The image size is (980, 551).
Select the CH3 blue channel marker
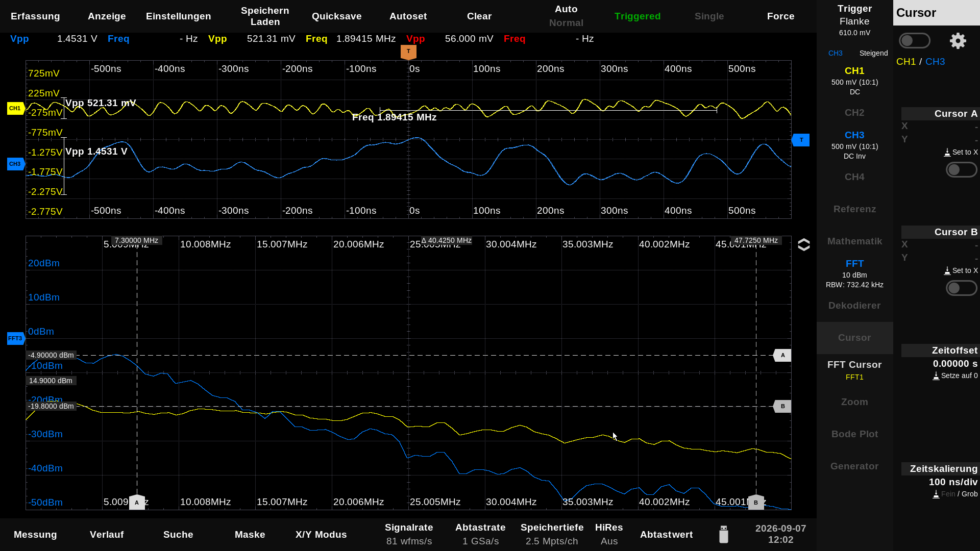(x=16, y=164)
